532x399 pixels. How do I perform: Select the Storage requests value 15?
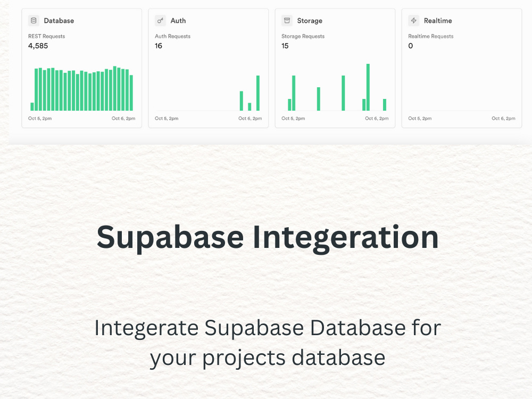point(285,46)
